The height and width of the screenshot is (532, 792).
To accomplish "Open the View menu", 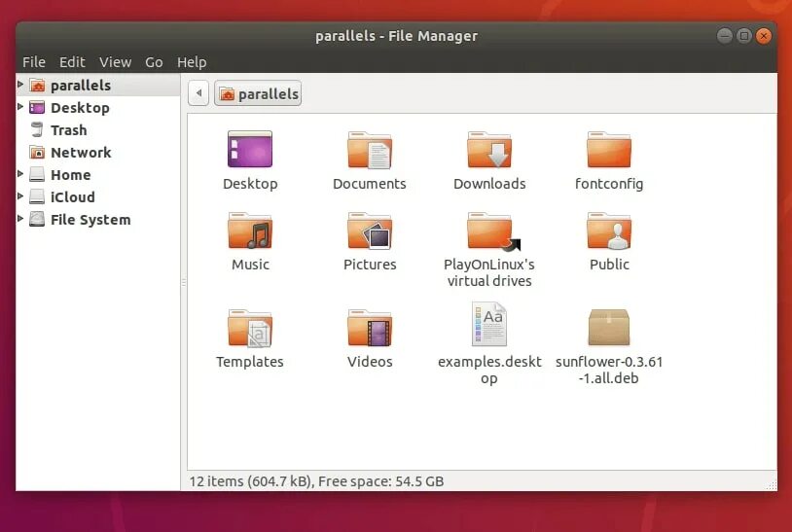I will (115, 62).
